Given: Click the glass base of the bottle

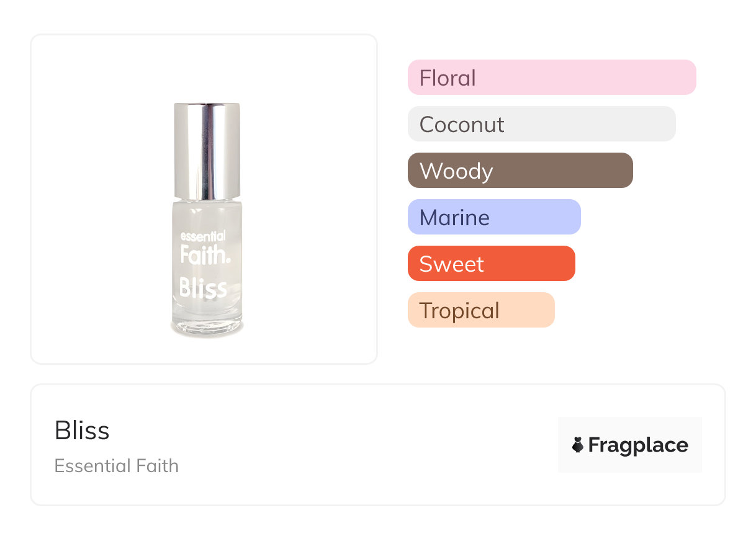Looking at the screenshot, I should pos(207,327).
